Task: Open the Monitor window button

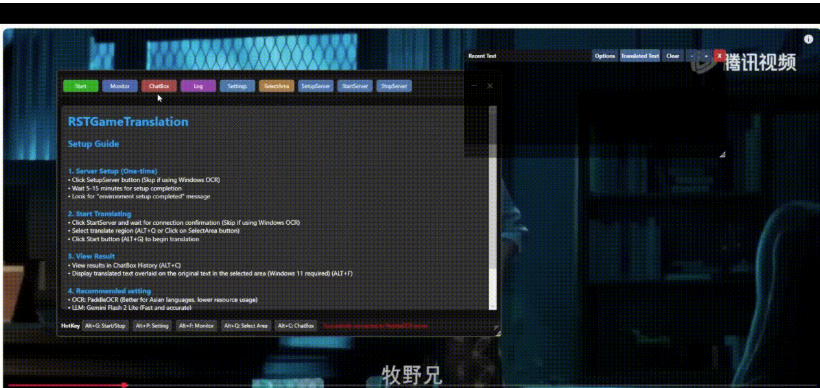Action: click(120, 86)
